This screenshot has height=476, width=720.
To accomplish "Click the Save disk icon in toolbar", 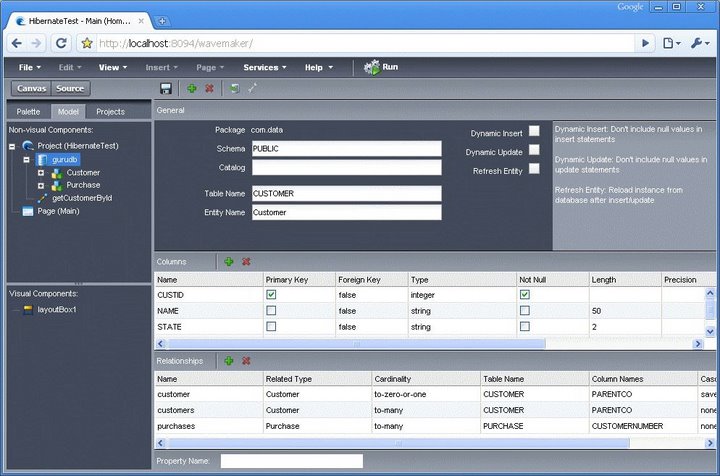I will (166, 89).
